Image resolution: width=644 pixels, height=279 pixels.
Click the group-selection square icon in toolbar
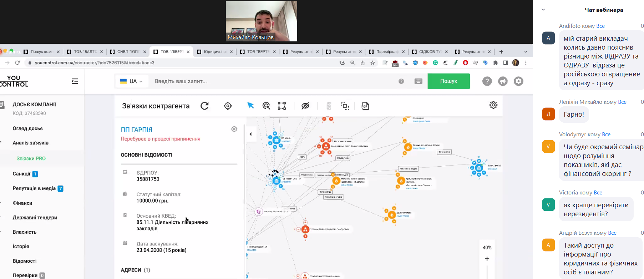tap(345, 106)
